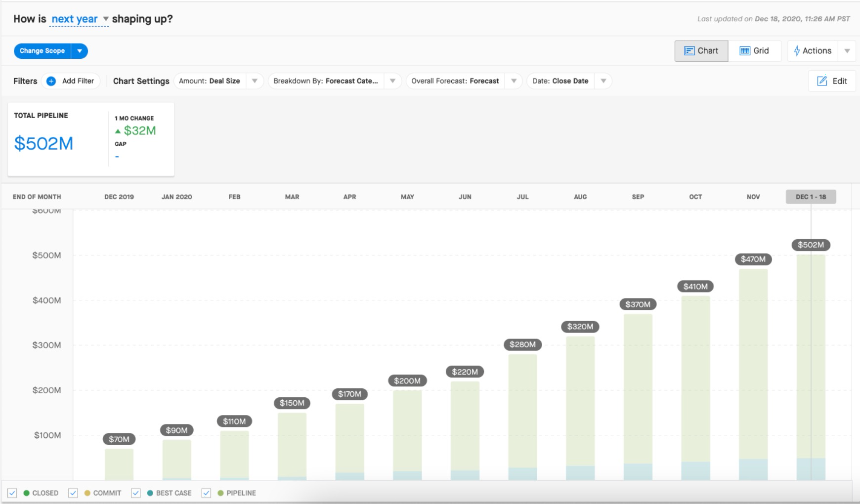Click the yellow Commit legend dot

point(87,493)
